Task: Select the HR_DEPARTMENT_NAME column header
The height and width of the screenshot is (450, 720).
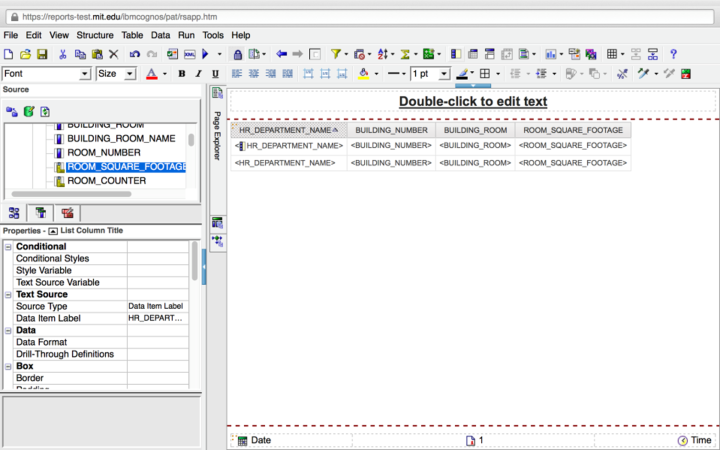Action: (x=285, y=130)
